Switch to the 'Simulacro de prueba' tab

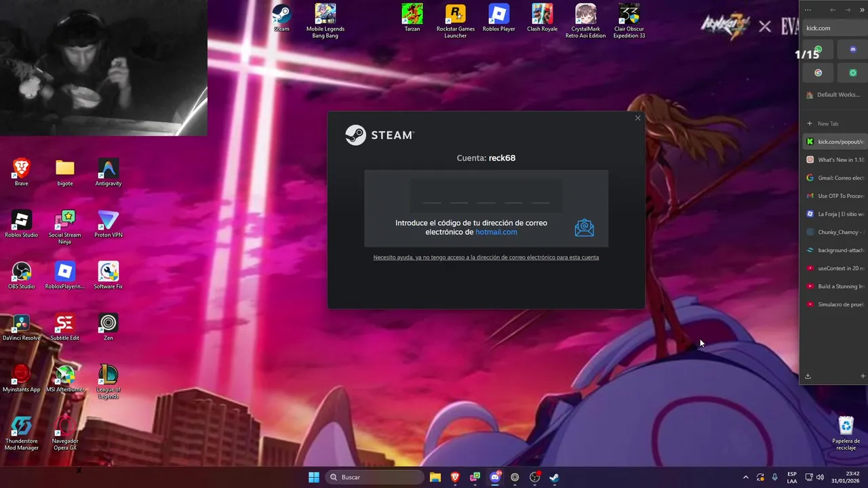tap(835, 304)
